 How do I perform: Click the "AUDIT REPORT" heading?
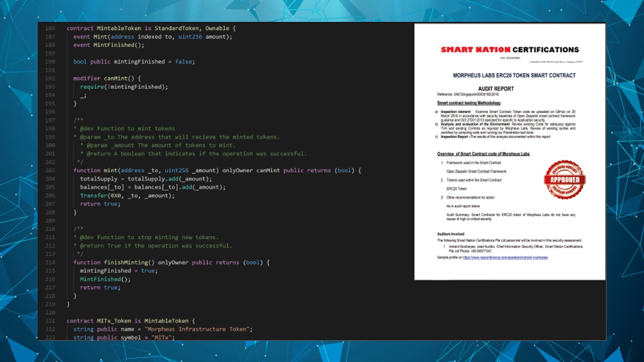(496, 89)
